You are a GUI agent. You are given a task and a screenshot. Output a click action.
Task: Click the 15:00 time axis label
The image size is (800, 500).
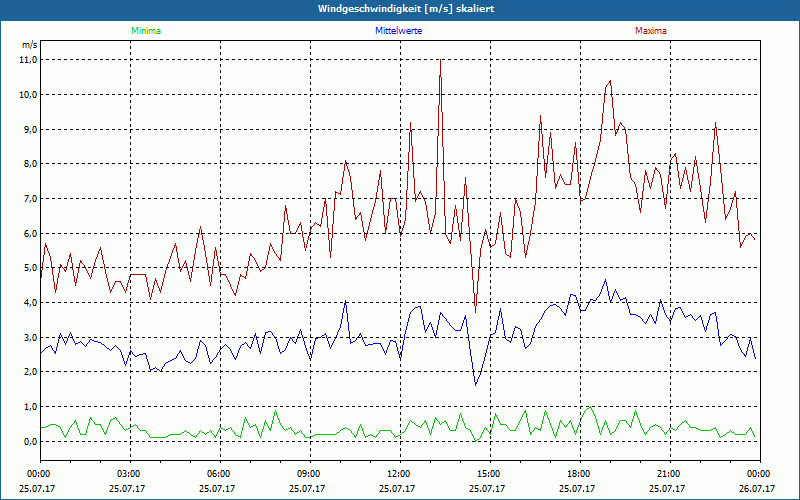pos(490,474)
